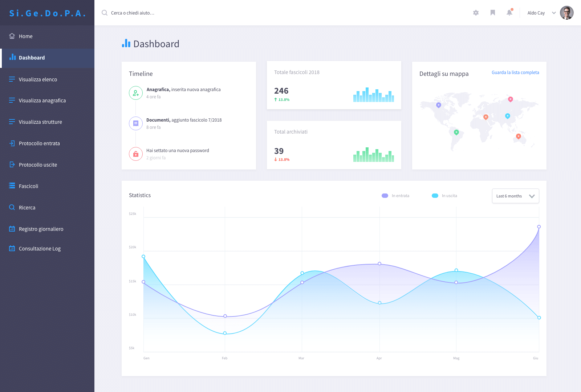
Task: Select the green map pin in South America
Action: [456, 132]
